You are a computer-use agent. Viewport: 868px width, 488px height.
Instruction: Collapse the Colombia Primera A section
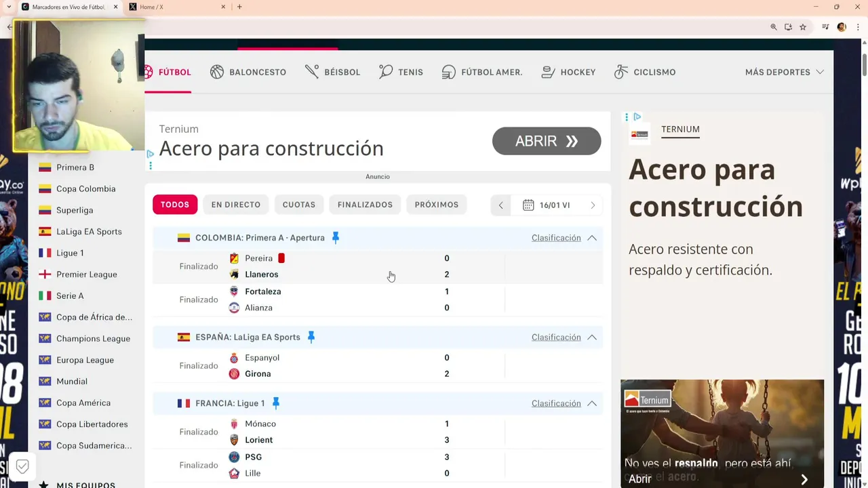592,238
